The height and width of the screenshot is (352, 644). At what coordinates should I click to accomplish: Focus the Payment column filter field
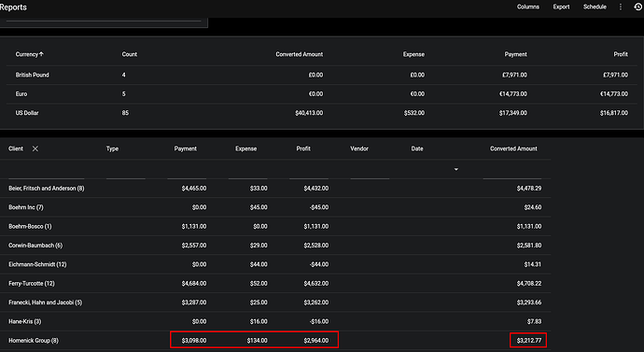(x=187, y=171)
